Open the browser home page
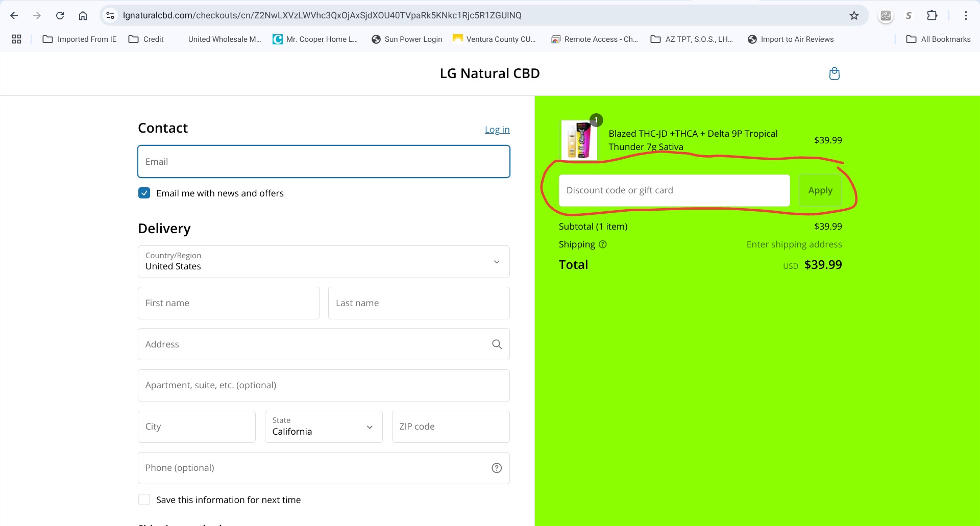Screen dimensions: 980x526 83,15
